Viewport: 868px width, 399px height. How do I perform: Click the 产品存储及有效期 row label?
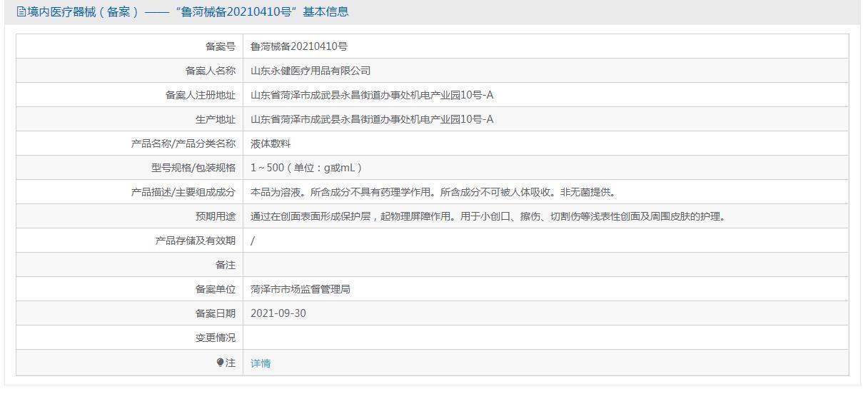click(196, 241)
